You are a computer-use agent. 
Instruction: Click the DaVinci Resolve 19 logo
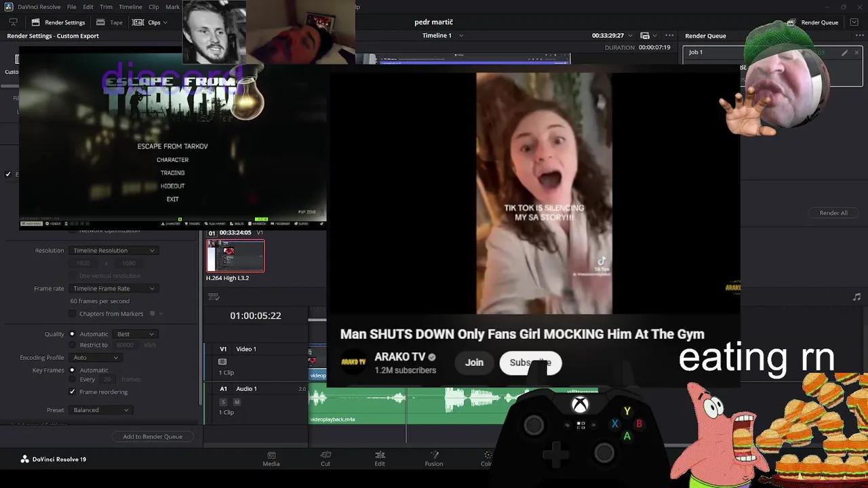tap(53, 459)
